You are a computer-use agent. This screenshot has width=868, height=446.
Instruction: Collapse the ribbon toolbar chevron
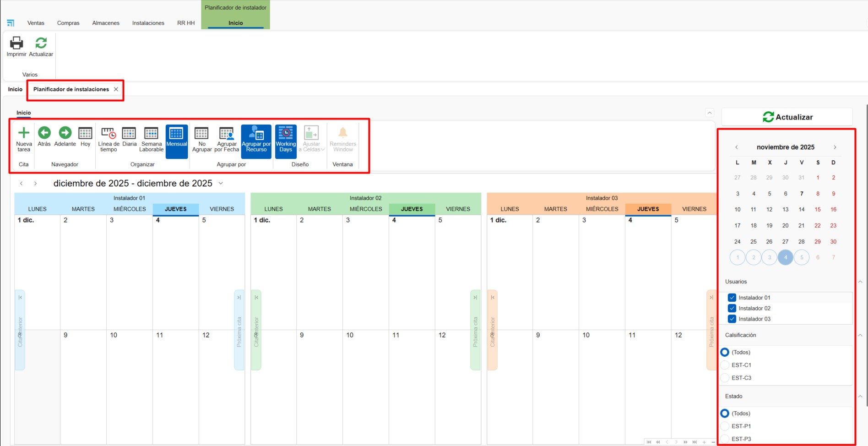tap(709, 113)
